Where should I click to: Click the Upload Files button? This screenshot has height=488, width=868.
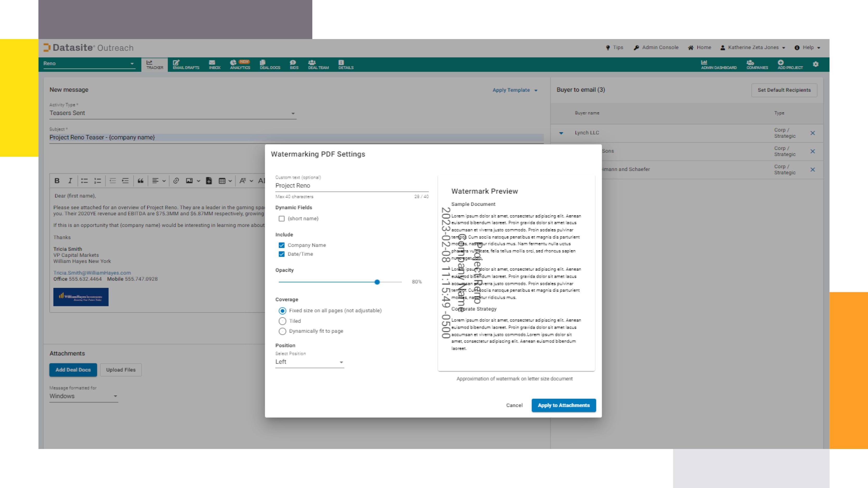coord(121,370)
